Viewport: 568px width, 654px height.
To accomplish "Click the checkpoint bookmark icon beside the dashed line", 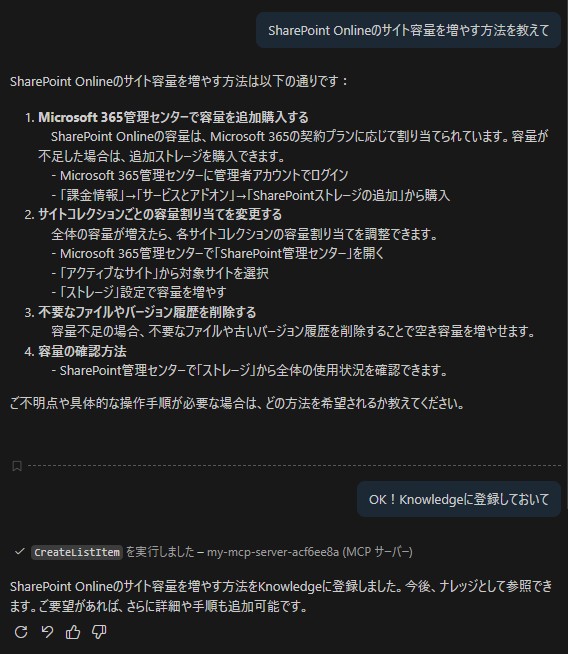I will point(17,465).
